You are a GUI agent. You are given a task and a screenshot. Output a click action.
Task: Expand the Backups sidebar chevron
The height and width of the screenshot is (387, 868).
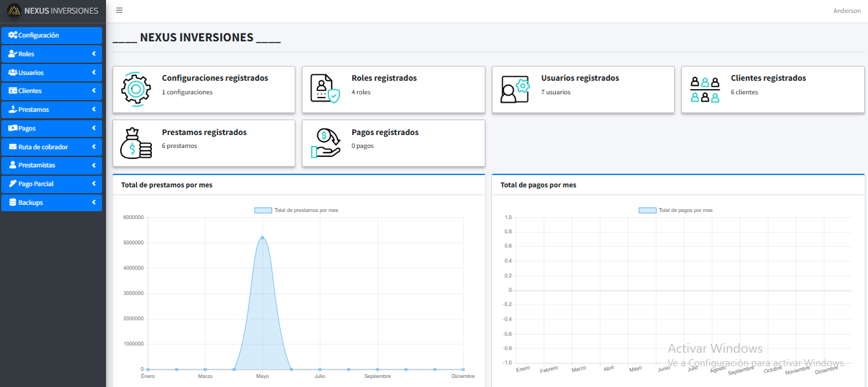pos(94,203)
